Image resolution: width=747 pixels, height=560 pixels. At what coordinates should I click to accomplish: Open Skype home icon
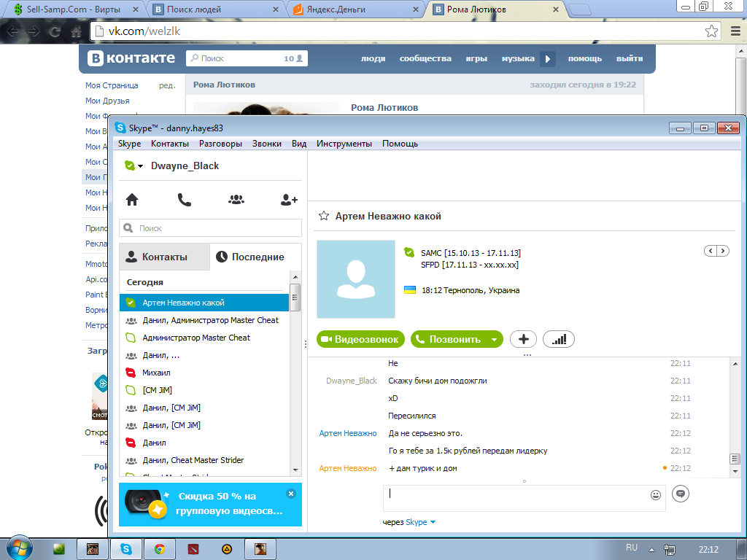(x=132, y=200)
